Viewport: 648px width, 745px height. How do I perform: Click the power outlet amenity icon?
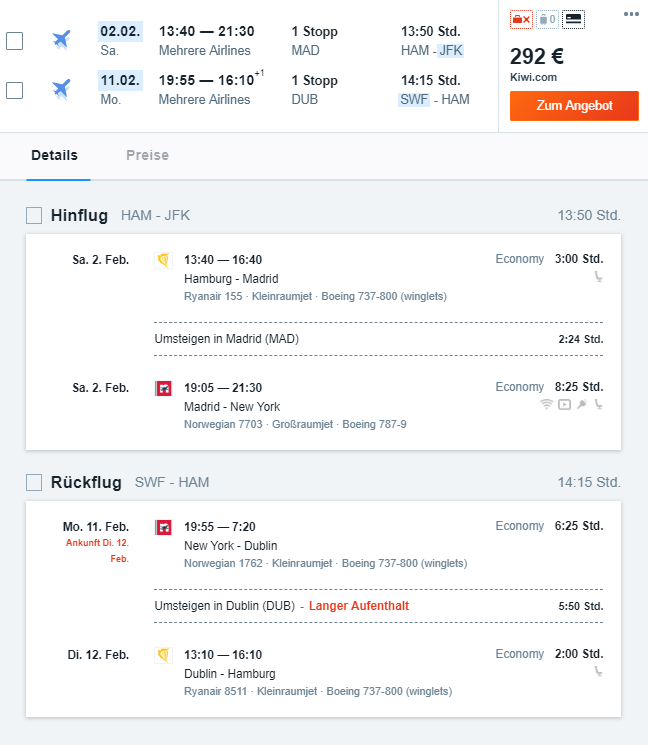581,404
